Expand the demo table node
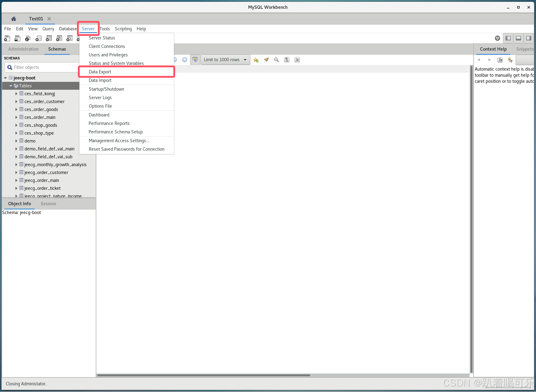Screen dimensions: 536x392 pos(16,141)
